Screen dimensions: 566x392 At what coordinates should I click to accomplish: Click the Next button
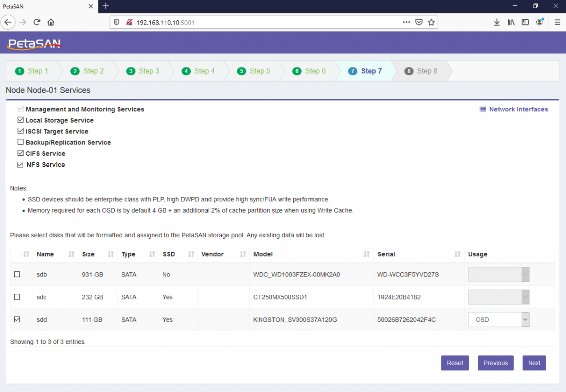click(534, 363)
